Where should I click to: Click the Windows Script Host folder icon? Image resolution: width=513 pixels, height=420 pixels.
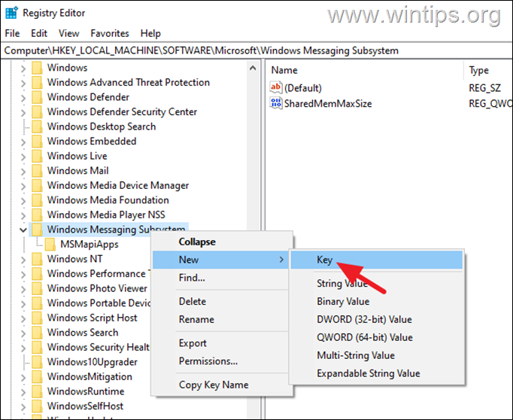pyautogui.click(x=37, y=318)
